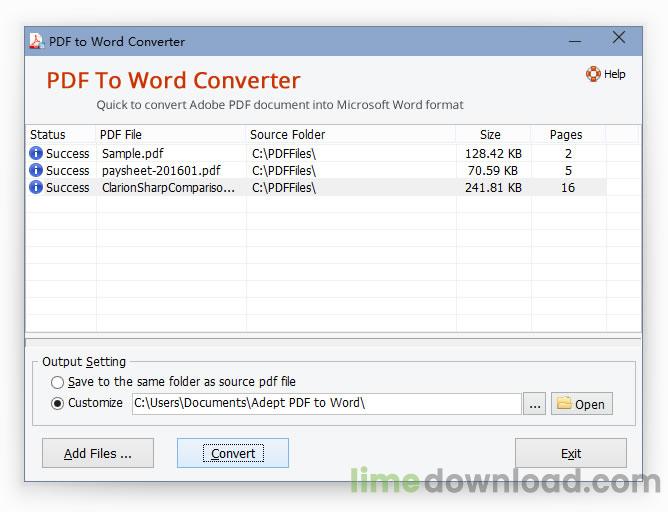Select the Customize output radio button
The height and width of the screenshot is (512, 668).
[58, 403]
